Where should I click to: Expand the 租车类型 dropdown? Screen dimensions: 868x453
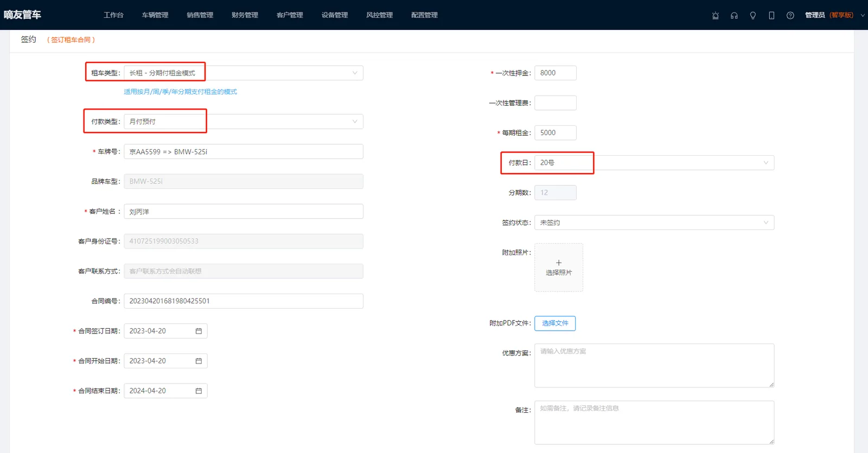[244, 73]
